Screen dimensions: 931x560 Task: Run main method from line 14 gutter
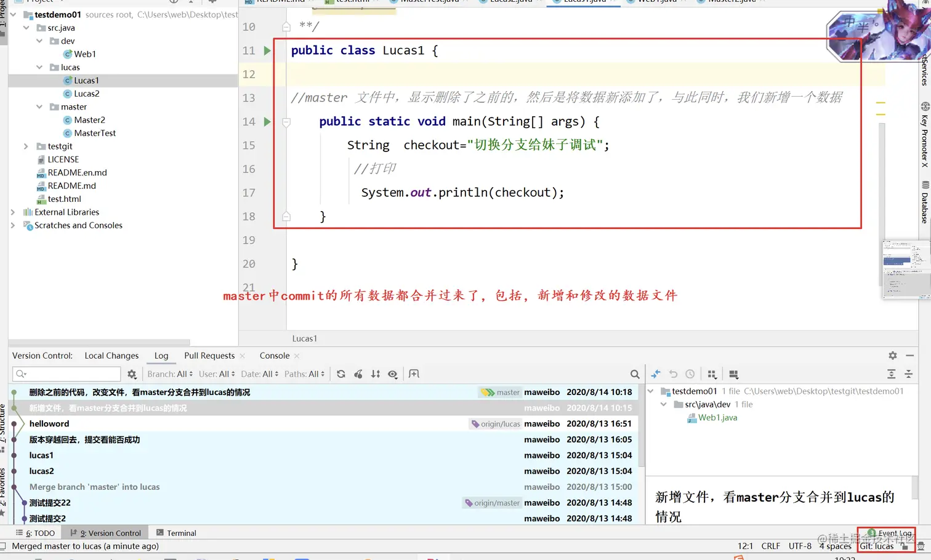(x=267, y=121)
